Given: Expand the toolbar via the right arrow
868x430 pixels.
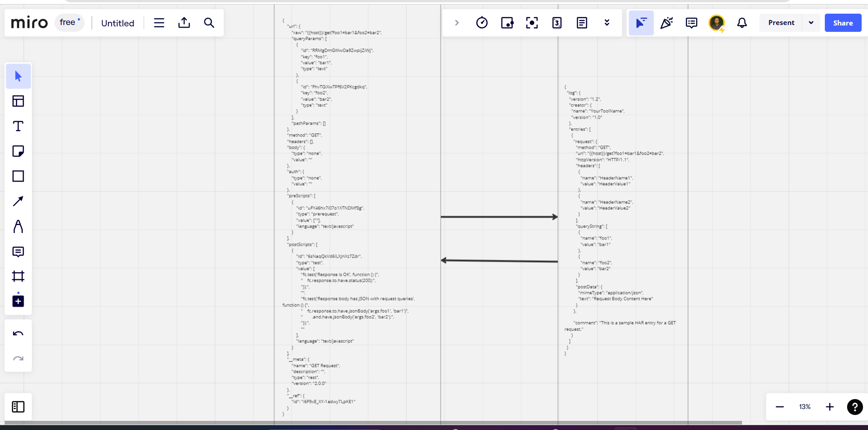Looking at the screenshot, I should coord(457,22).
